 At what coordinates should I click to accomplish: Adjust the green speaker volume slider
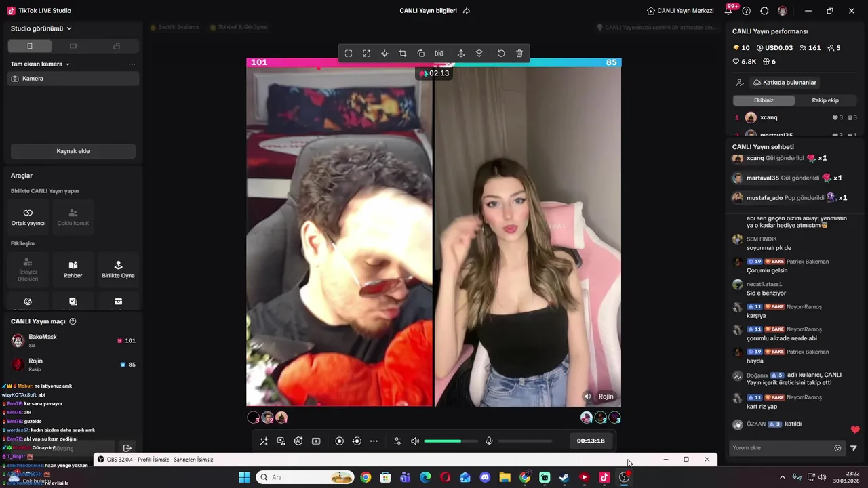[x=452, y=441]
